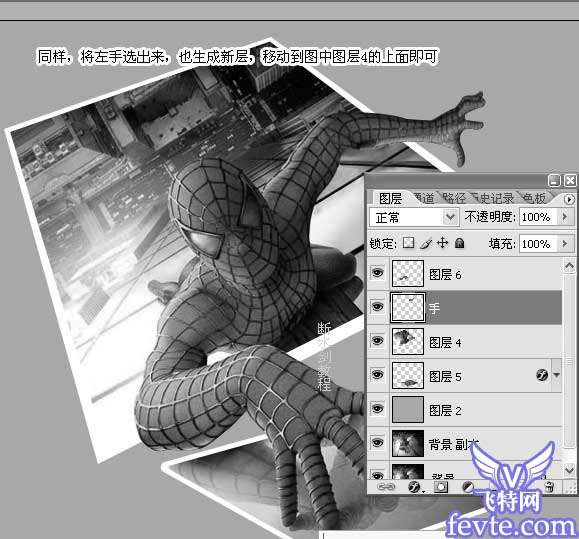Hide 背景 副本 layer eye icon
Viewport: 579px width, 539px height.
pyautogui.click(x=377, y=442)
